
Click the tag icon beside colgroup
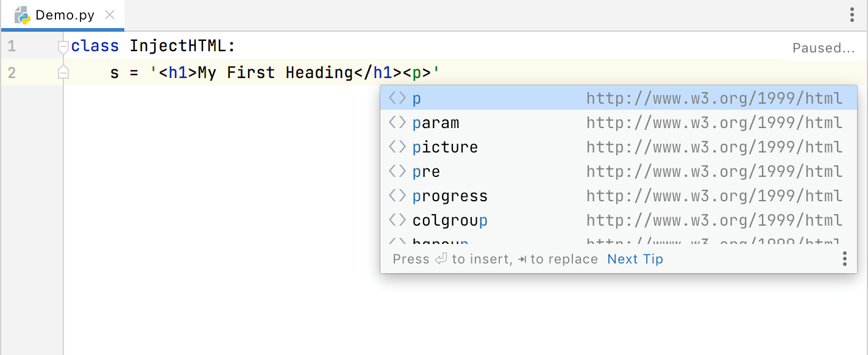(397, 220)
